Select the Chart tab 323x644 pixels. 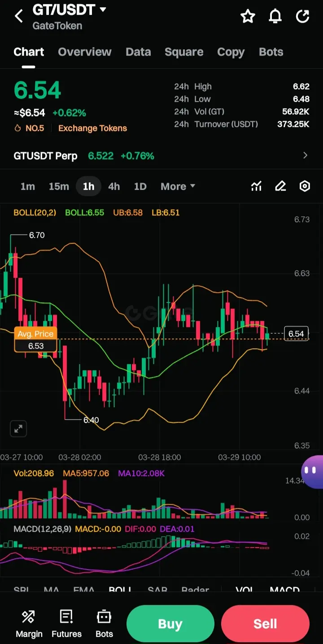[29, 52]
